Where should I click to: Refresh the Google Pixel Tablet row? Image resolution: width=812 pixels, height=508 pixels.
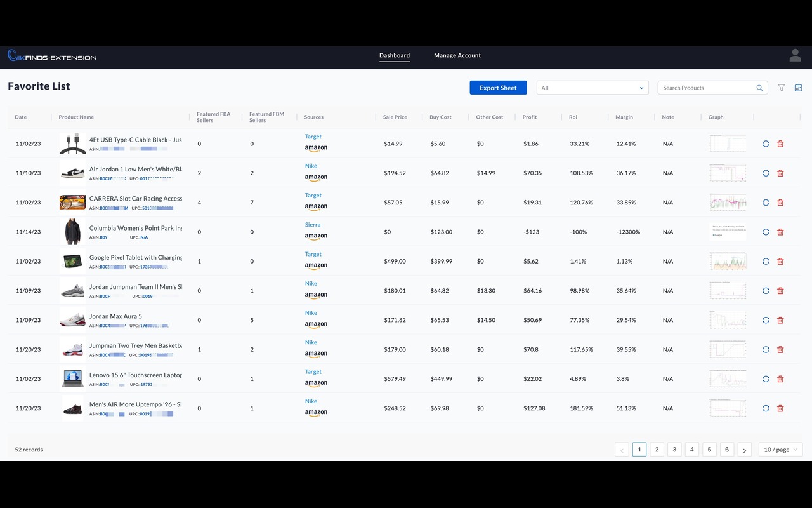tap(766, 261)
